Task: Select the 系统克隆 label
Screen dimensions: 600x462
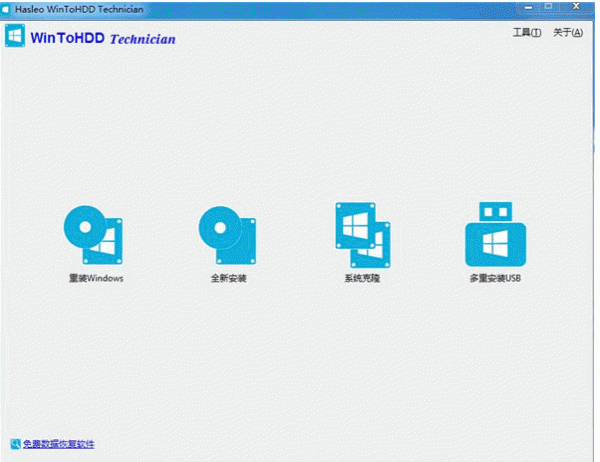Action: point(362,278)
